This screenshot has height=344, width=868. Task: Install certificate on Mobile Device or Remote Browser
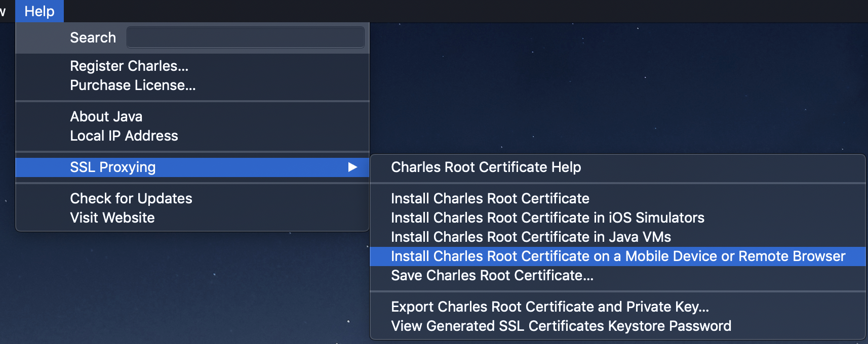[618, 256]
